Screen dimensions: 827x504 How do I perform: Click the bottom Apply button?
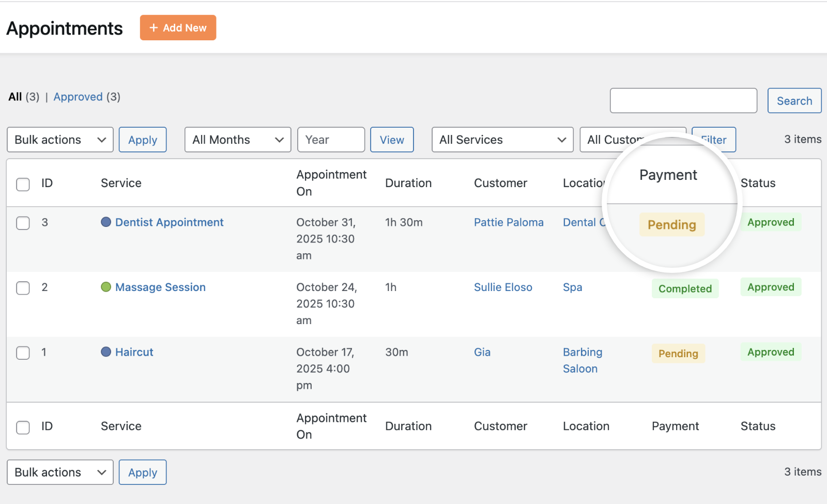coord(143,472)
